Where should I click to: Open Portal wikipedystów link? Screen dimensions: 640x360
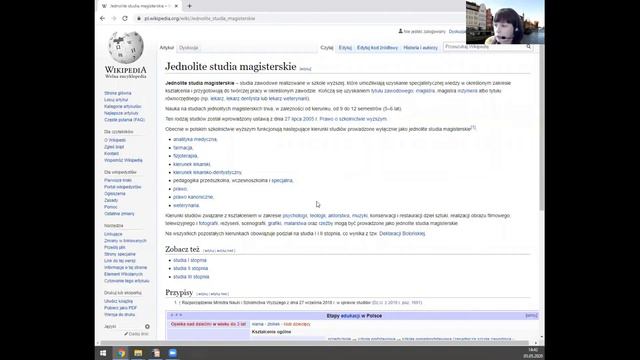122,187
